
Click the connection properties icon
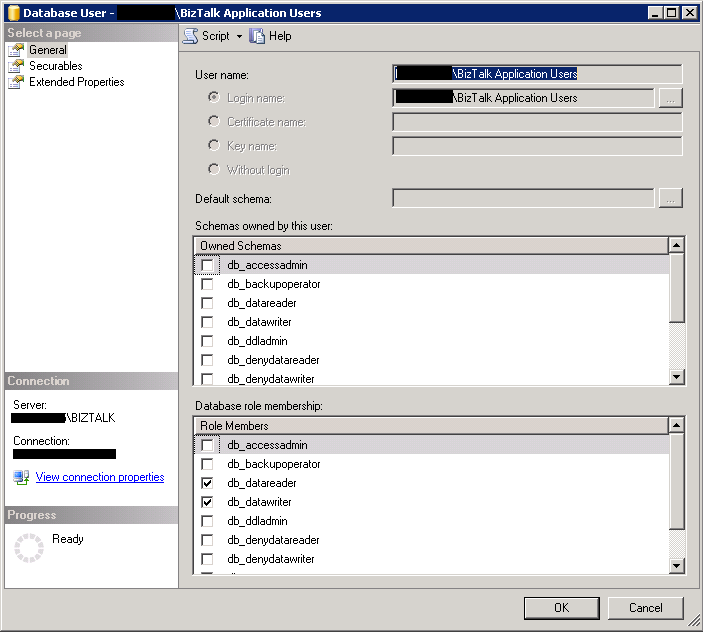pyautogui.click(x=21, y=478)
